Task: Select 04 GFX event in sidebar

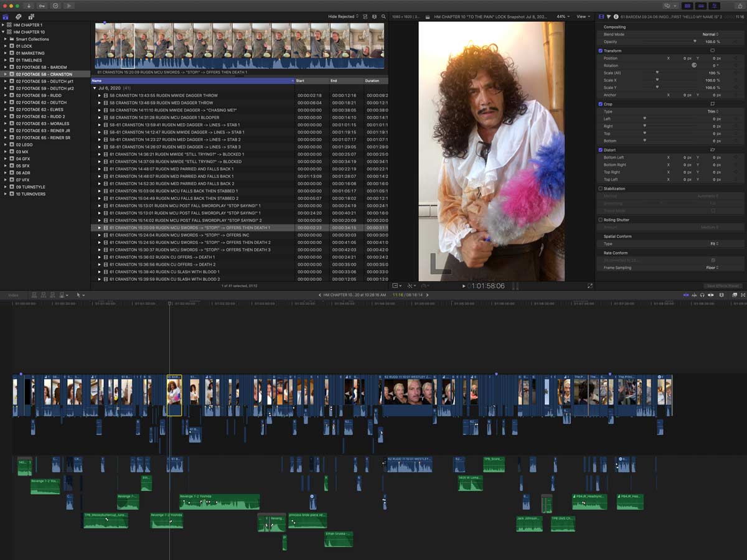Action: coord(22,159)
